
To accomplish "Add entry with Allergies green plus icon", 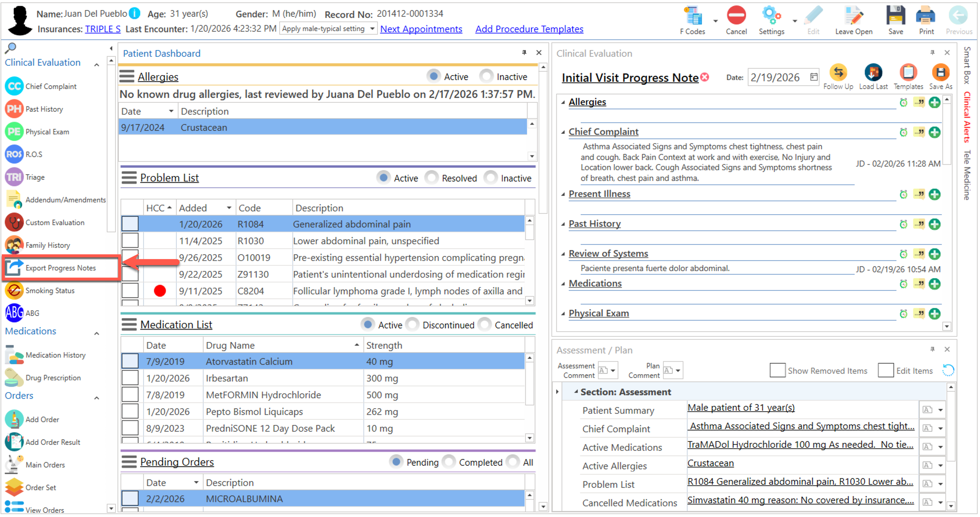I will point(934,102).
